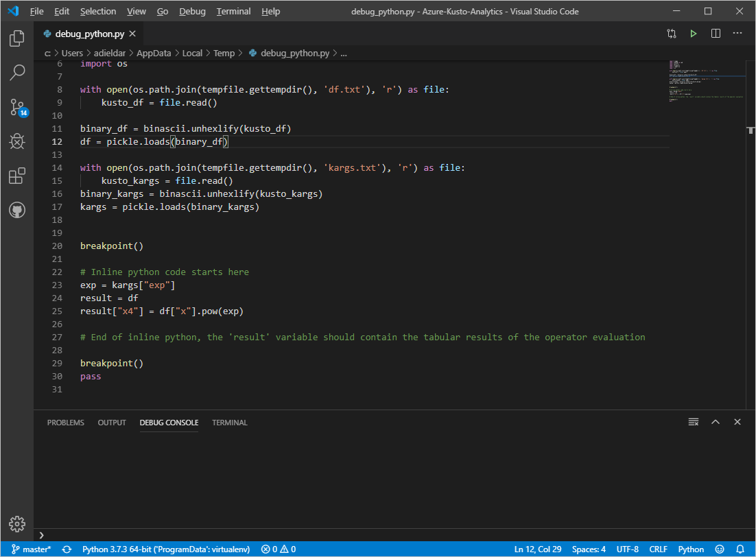756x557 pixels.
Task: Click the Accounts icon in the activity bar
Action: click(x=16, y=210)
